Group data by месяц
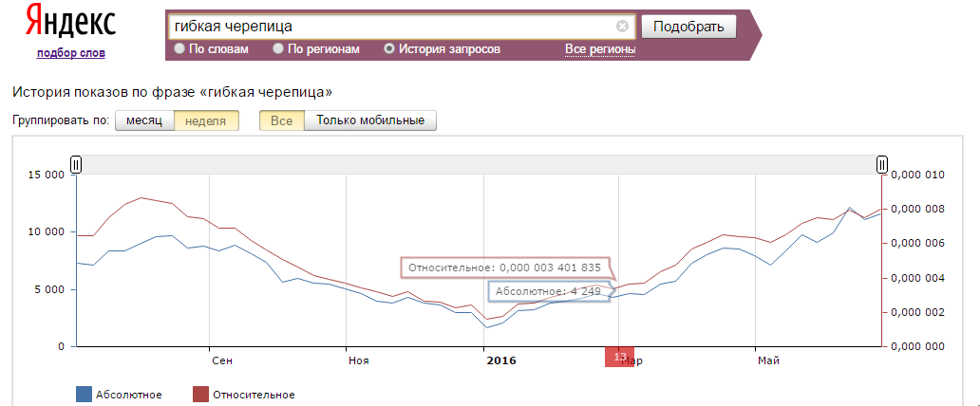Screen dimensions: 980x406 tap(144, 120)
